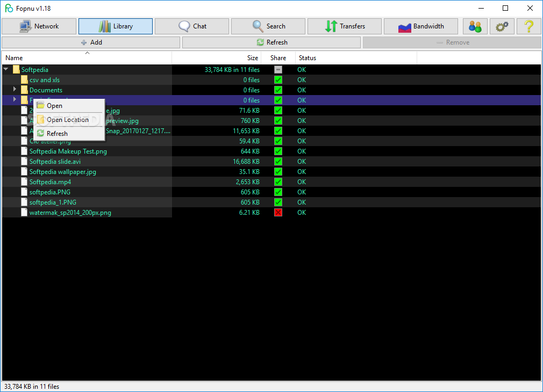Sort by the Size column header
The width and height of the screenshot is (543, 392).
click(x=217, y=58)
